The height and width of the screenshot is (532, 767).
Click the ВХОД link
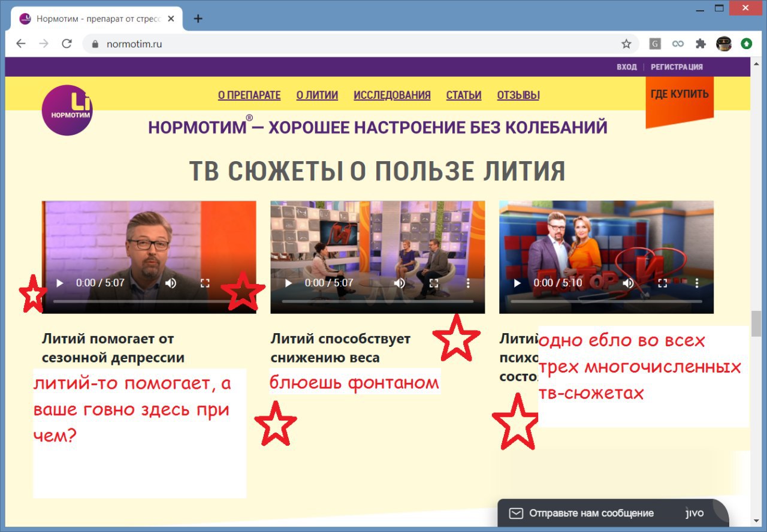pos(627,66)
